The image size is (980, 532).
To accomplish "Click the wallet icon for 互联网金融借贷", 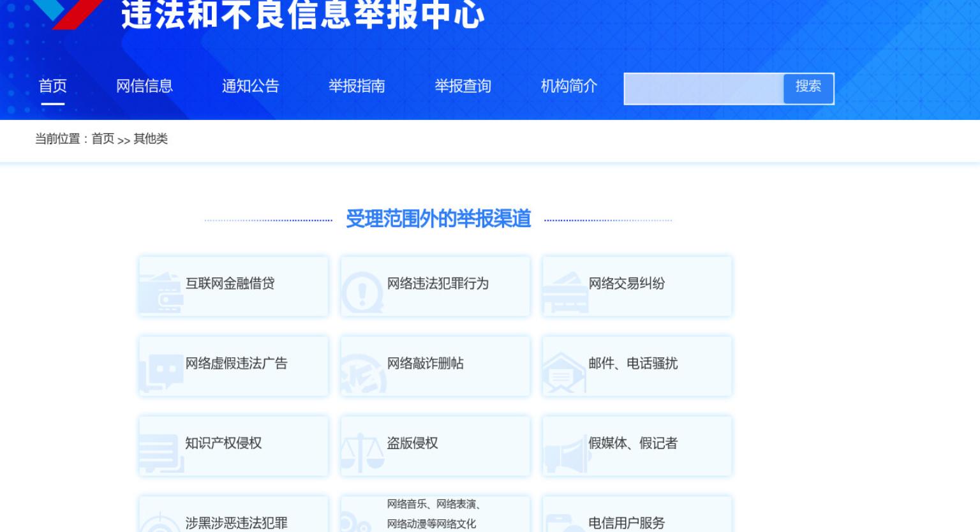I will (x=161, y=293).
